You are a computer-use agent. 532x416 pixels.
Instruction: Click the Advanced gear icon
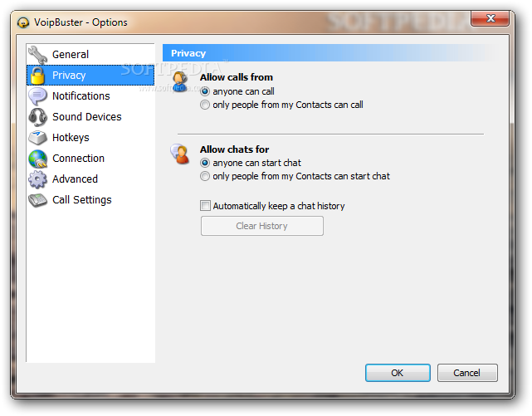coord(37,179)
